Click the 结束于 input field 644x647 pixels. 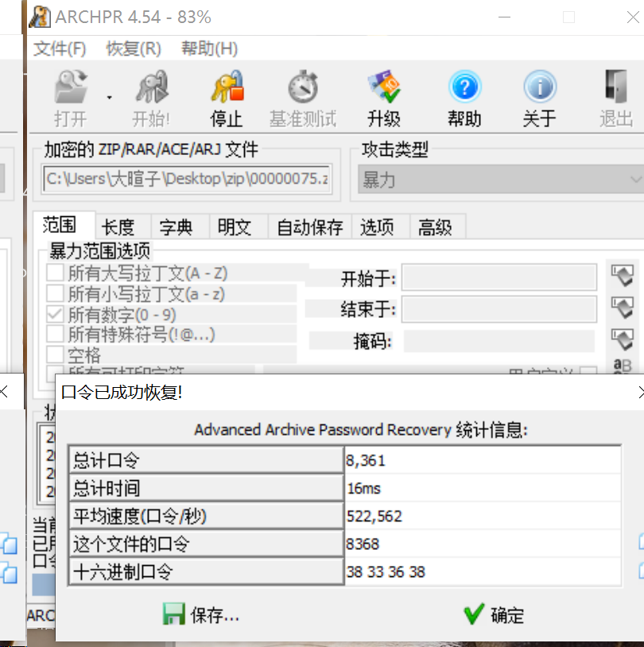click(499, 309)
